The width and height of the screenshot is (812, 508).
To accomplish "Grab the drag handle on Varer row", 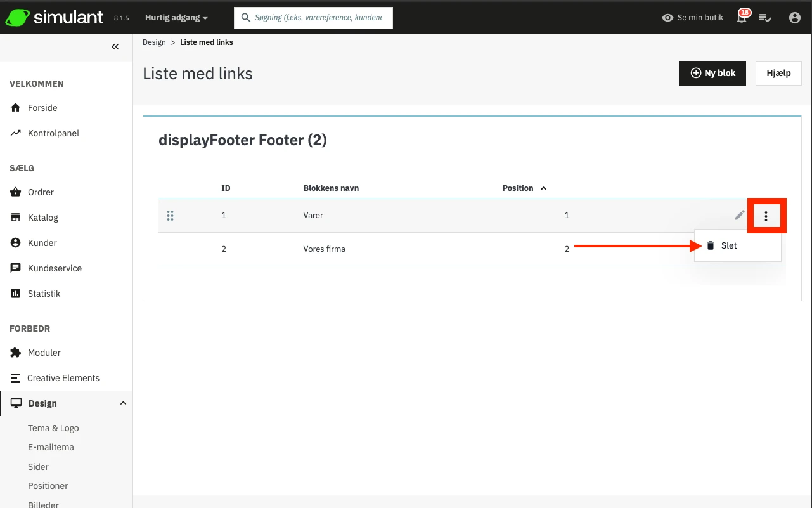I will (x=170, y=216).
